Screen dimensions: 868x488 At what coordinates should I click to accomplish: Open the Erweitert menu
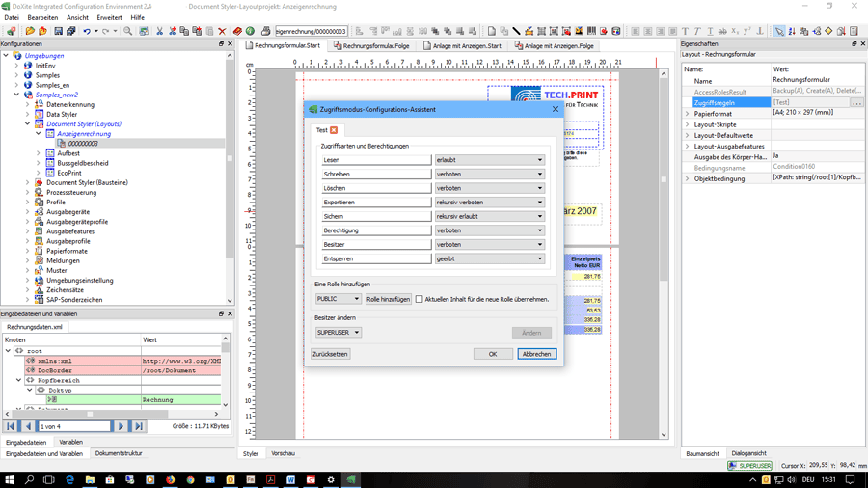tap(109, 17)
